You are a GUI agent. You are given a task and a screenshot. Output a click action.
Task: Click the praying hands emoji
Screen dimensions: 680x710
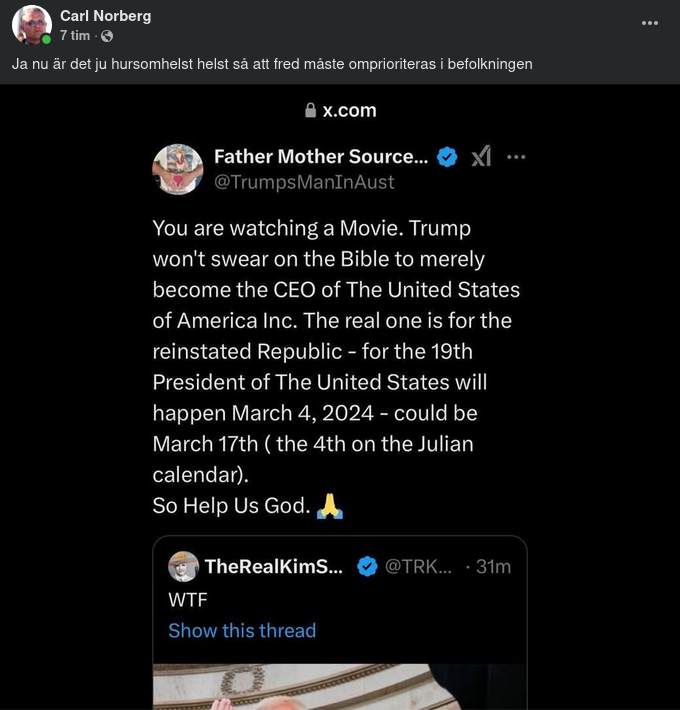pyautogui.click(x=330, y=506)
